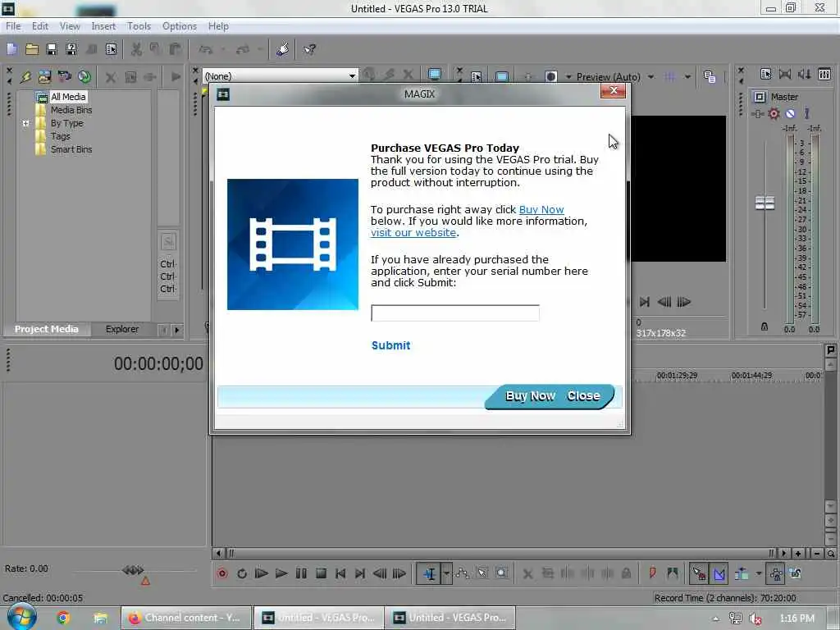
Task: Click the Save As icon
Action: [71, 49]
